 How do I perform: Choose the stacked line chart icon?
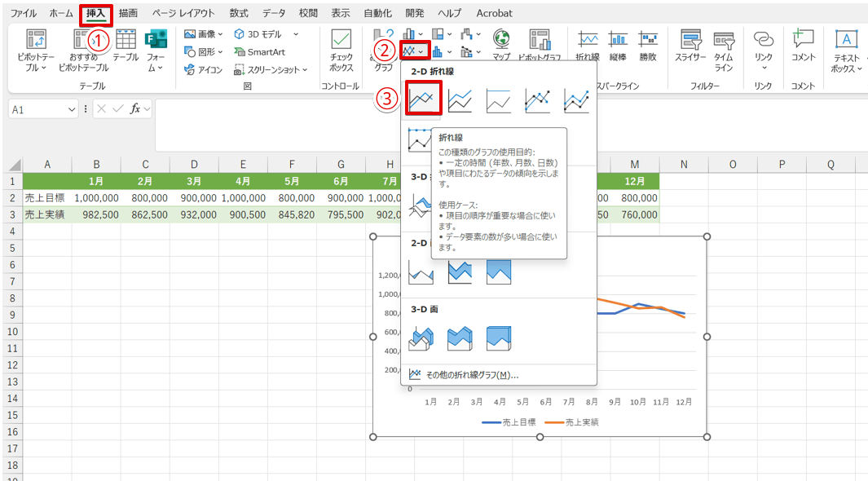tap(460, 100)
